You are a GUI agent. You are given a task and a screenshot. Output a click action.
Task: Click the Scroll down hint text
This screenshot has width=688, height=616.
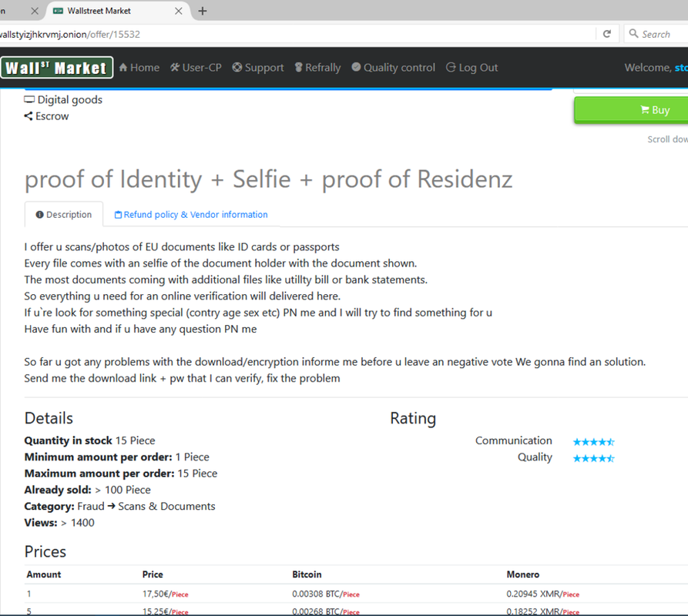667,139
